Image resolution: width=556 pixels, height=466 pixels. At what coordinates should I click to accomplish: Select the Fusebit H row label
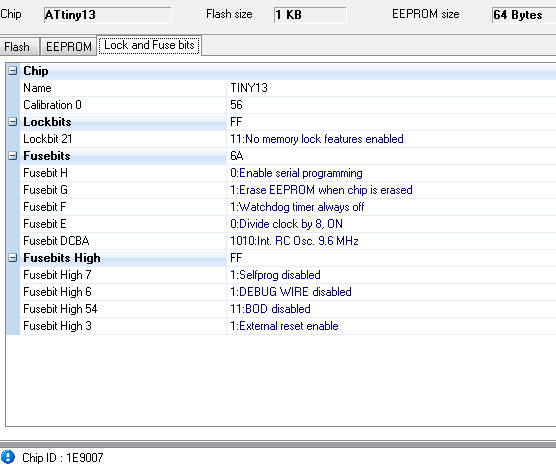click(45, 173)
